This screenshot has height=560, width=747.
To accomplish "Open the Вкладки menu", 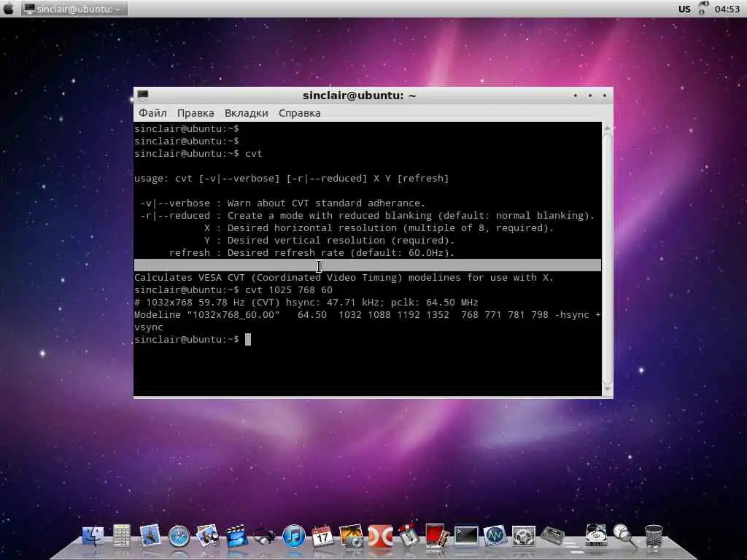I will point(247,113).
